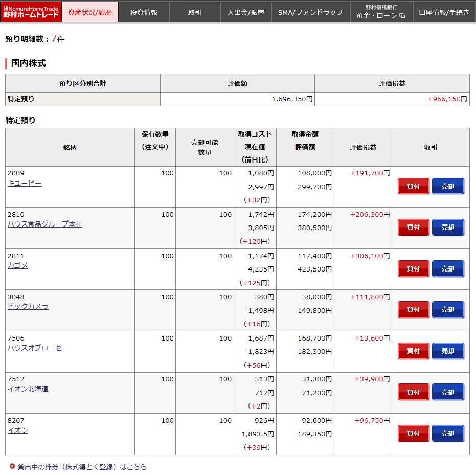Viewport: 476px width, 475px height.
Task: Open the 口座情報/手続き tab
Action: 444,12
